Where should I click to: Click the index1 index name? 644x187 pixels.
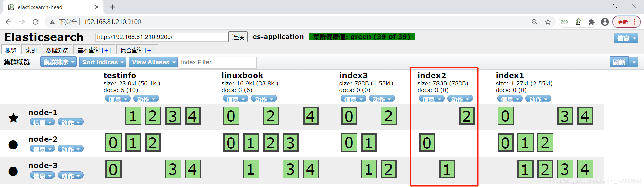[x=510, y=75]
